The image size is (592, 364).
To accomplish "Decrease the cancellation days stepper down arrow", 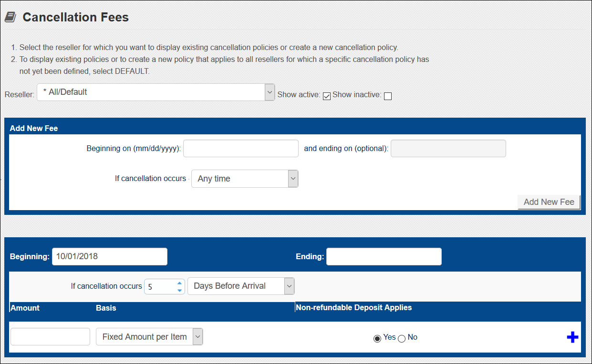I will click(x=179, y=290).
